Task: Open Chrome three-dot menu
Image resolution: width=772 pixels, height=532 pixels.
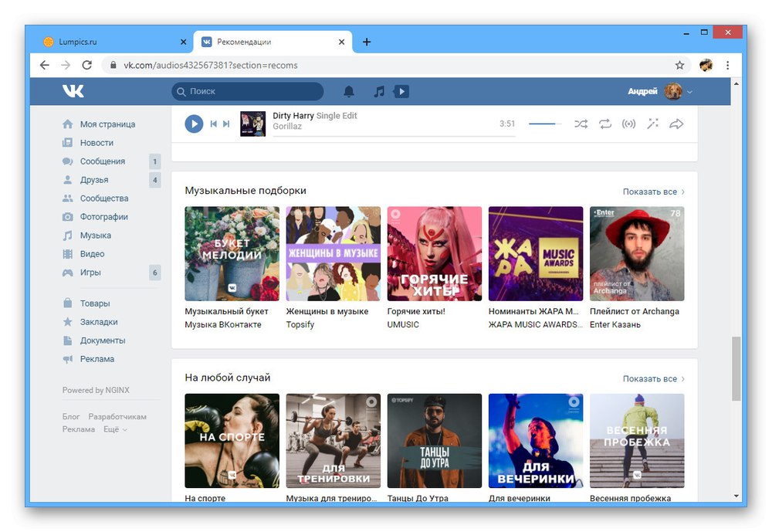Action: tap(728, 65)
